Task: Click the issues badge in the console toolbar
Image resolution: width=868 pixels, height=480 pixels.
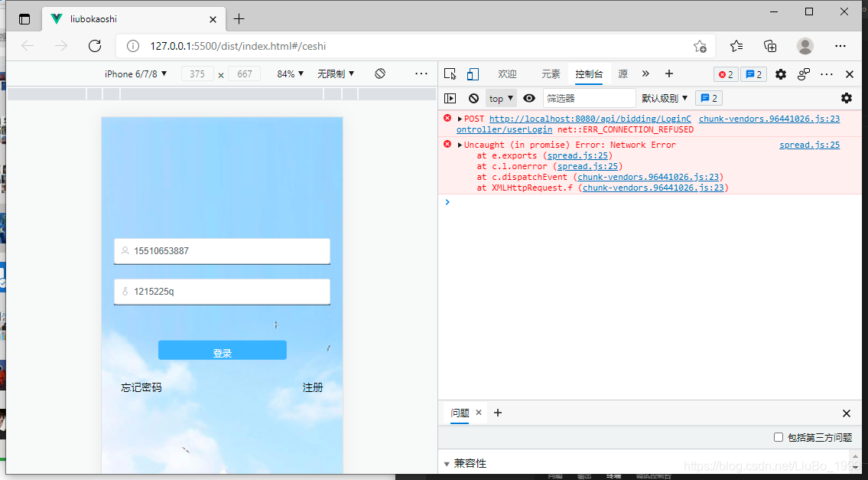Action: (x=709, y=98)
